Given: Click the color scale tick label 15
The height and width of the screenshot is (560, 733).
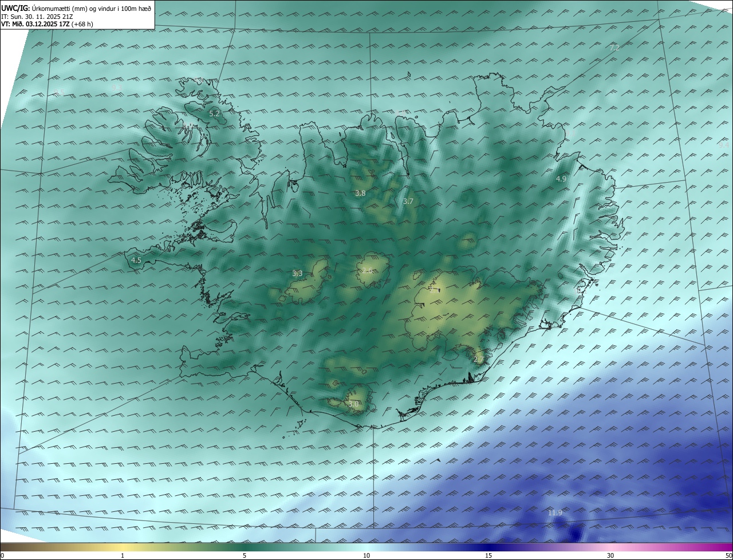Looking at the screenshot, I should [488, 556].
